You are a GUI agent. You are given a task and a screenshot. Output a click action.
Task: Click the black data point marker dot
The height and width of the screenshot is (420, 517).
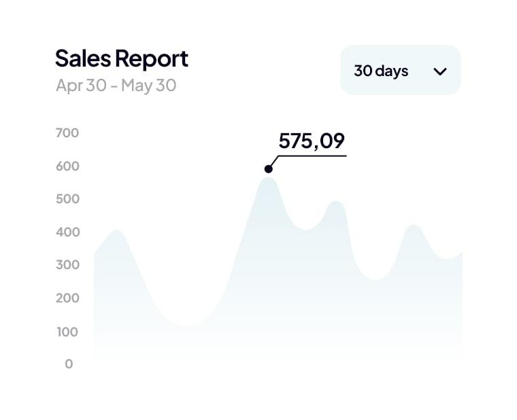point(269,169)
